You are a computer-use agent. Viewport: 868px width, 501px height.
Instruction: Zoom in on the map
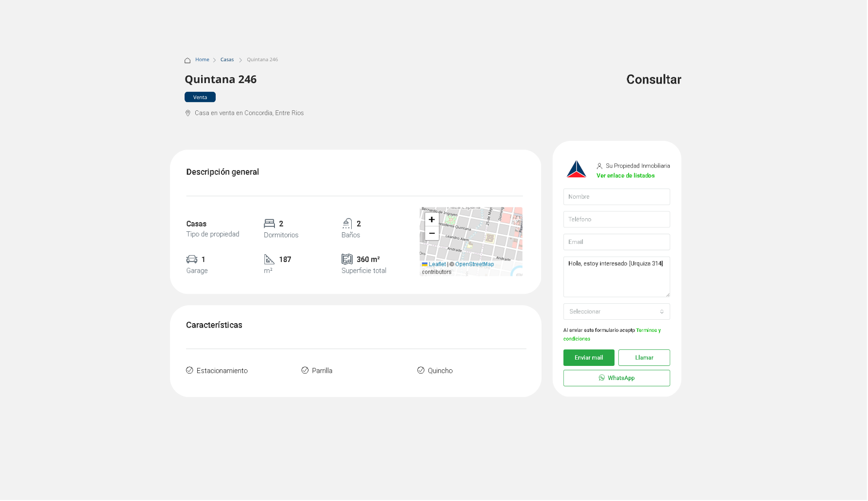431,220
